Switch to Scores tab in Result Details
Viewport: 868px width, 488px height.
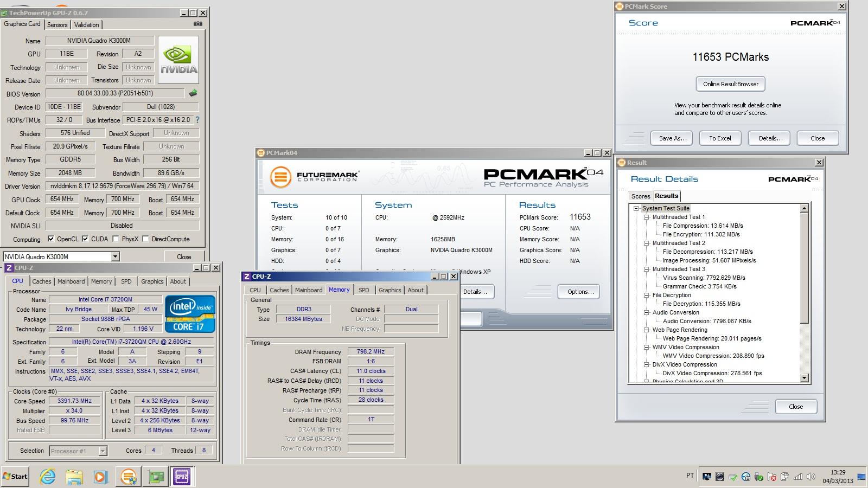tap(640, 196)
